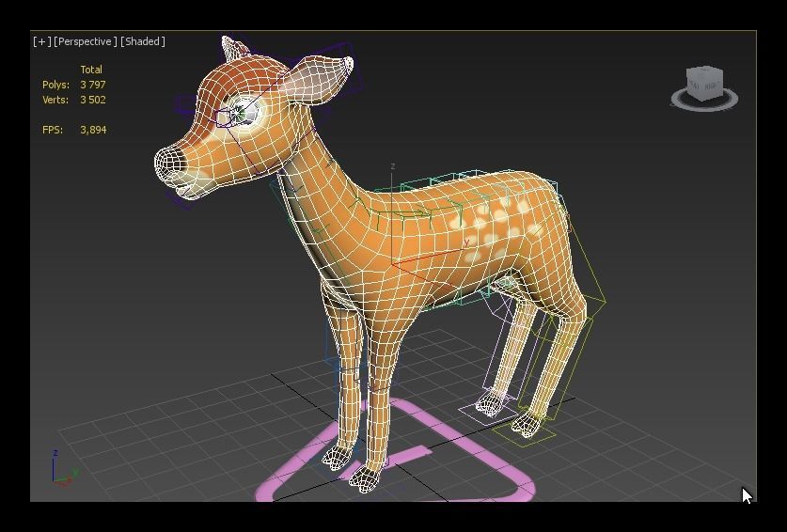Open the [+] viewport general menu

point(41,41)
